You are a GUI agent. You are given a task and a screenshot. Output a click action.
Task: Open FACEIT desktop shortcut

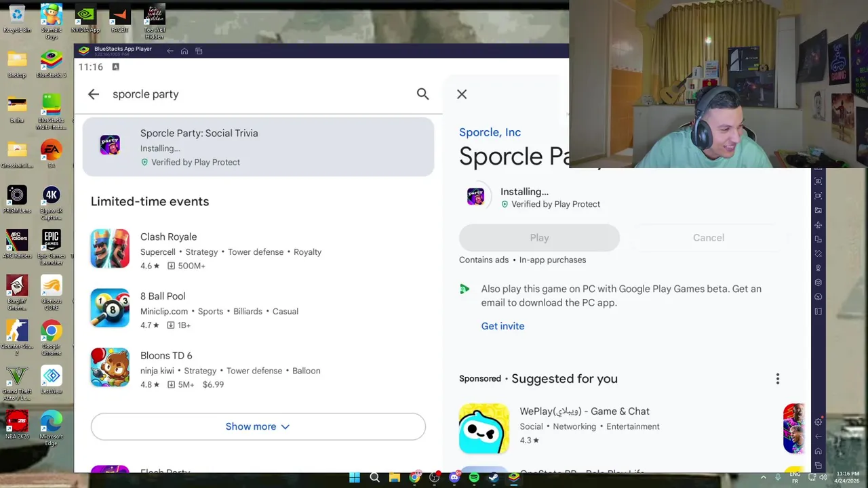coord(120,19)
